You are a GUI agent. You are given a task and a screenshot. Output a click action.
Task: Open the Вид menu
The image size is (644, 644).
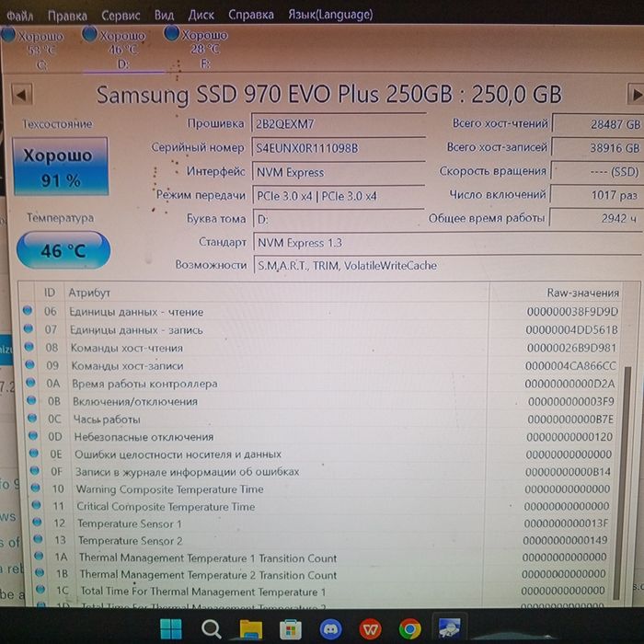coord(164,16)
